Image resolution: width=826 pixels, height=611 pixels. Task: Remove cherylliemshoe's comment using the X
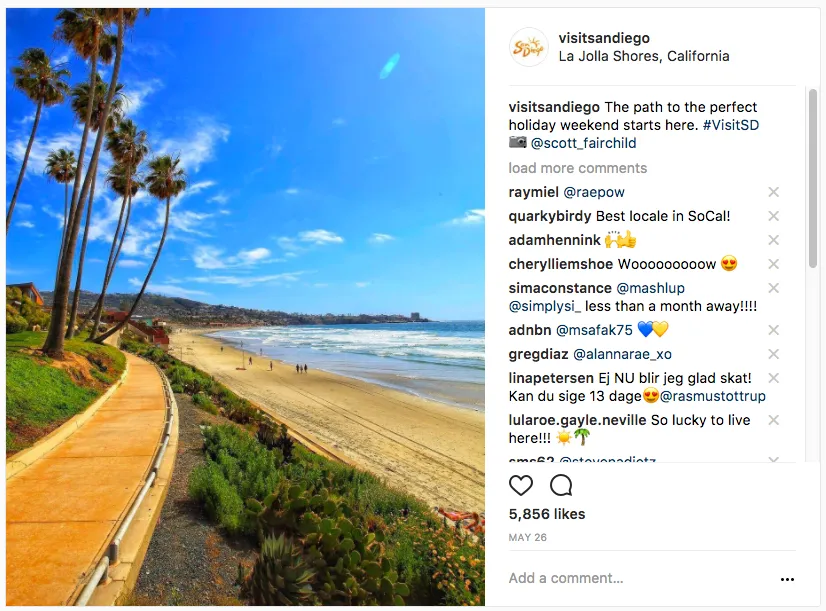pyautogui.click(x=773, y=264)
